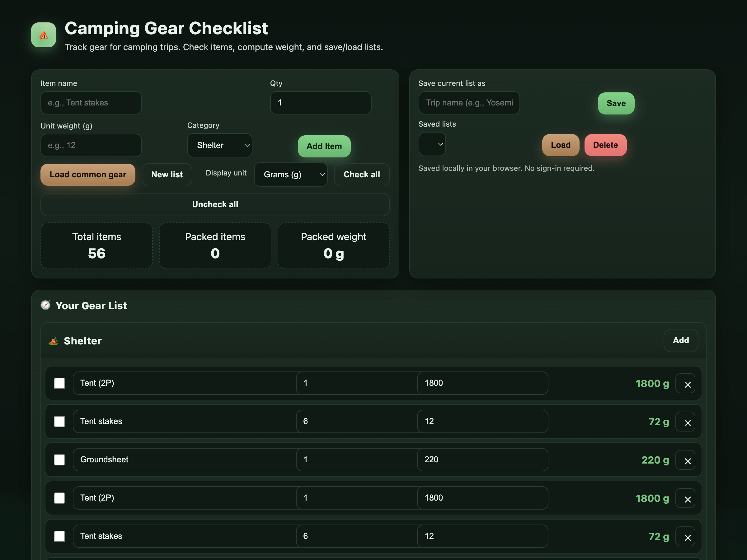Image resolution: width=747 pixels, height=560 pixels.
Task: Click the red Delete button
Action: (x=605, y=145)
